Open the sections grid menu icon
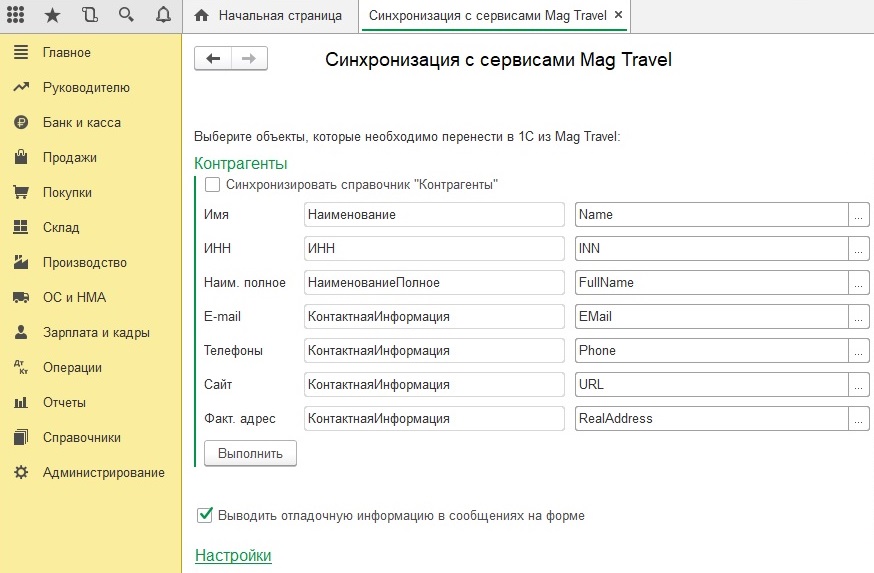This screenshot has width=874, height=573. 15,14
